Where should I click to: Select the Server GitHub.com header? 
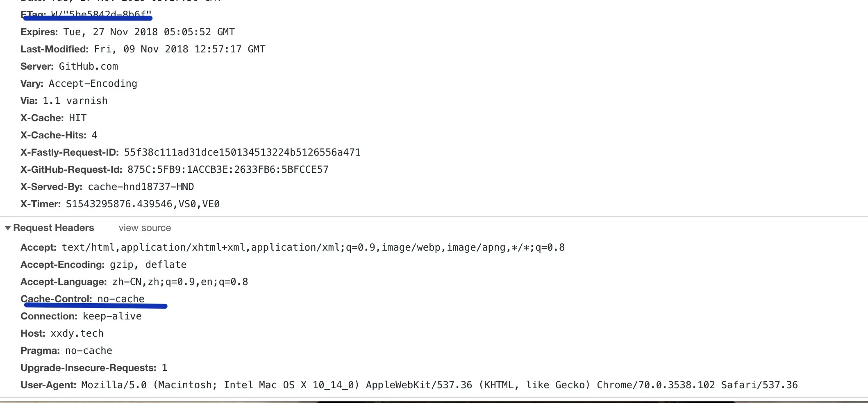pos(69,66)
